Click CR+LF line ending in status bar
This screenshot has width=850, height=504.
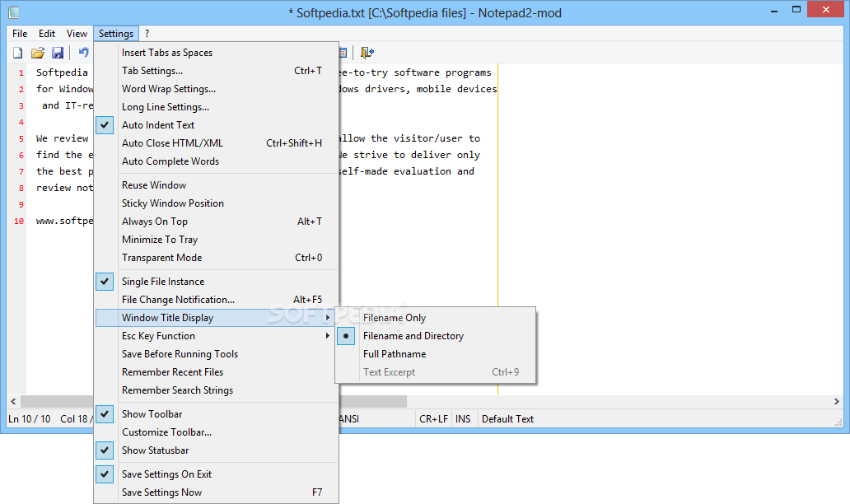(x=434, y=419)
